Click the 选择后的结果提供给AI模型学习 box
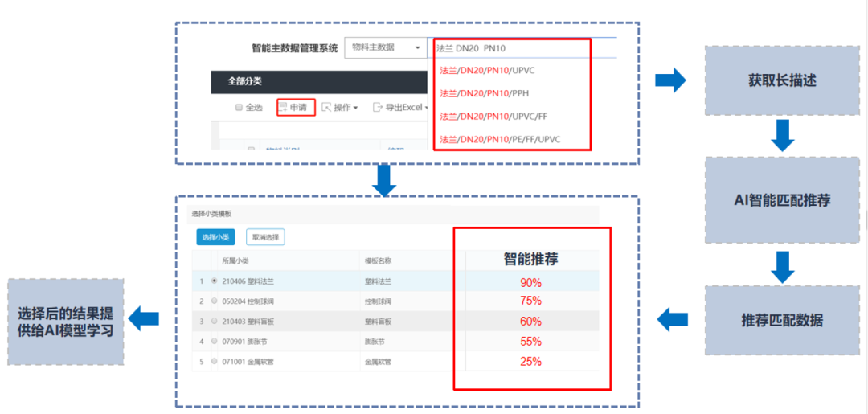868x414 pixels. [65, 321]
